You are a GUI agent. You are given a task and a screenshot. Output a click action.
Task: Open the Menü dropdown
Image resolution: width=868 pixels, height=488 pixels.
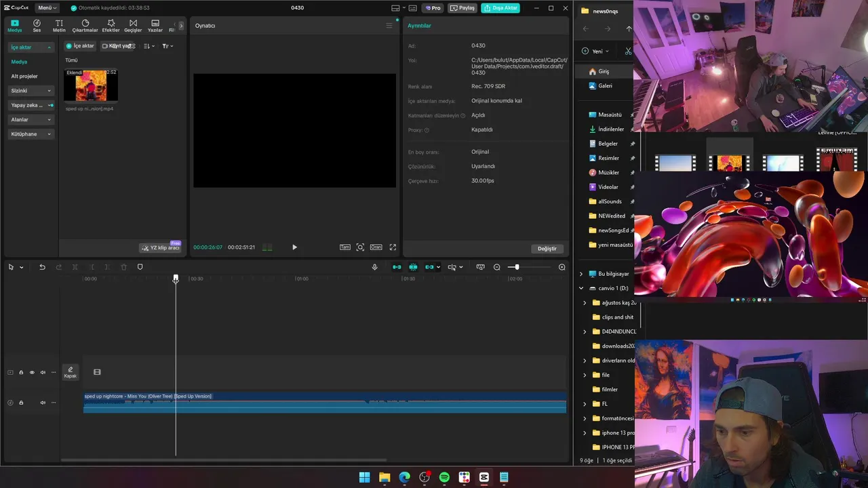(47, 8)
